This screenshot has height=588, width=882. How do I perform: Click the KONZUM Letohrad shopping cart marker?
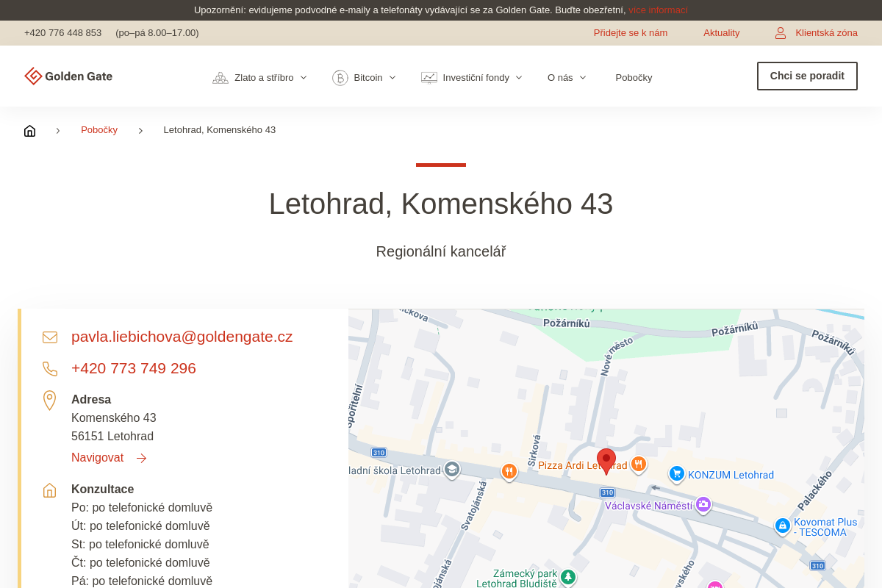[x=677, y=473]
